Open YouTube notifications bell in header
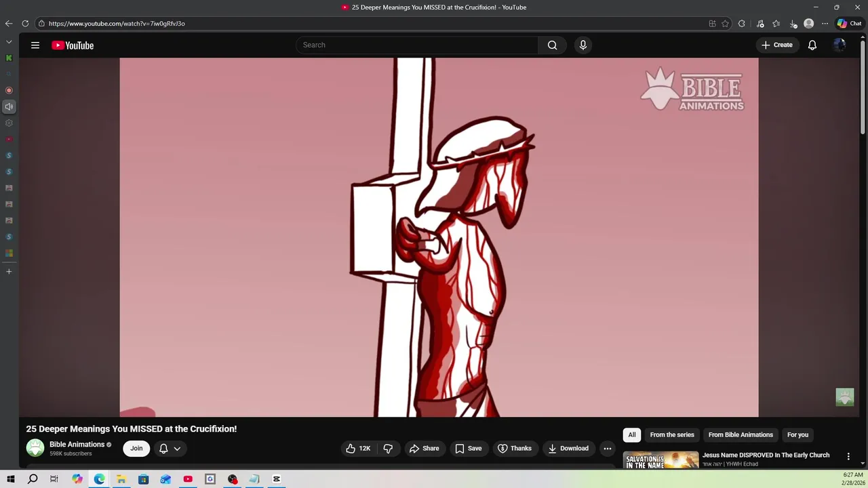 point(812,45)
